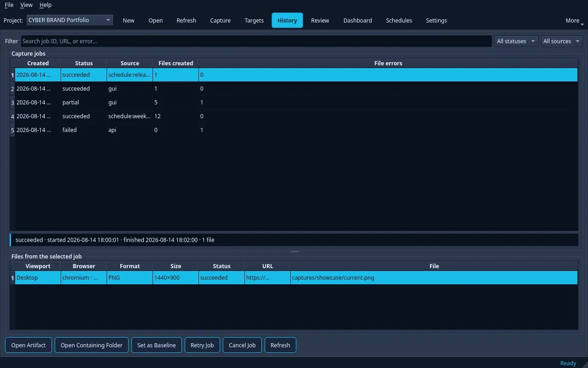Focus the job filter search field
588x368 pixels.
256,41
